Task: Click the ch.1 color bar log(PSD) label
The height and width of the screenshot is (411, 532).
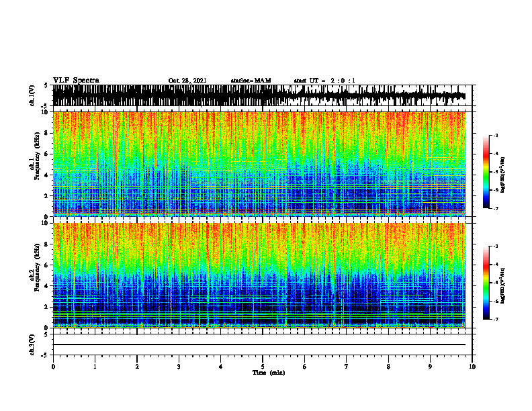Action: 503,175
